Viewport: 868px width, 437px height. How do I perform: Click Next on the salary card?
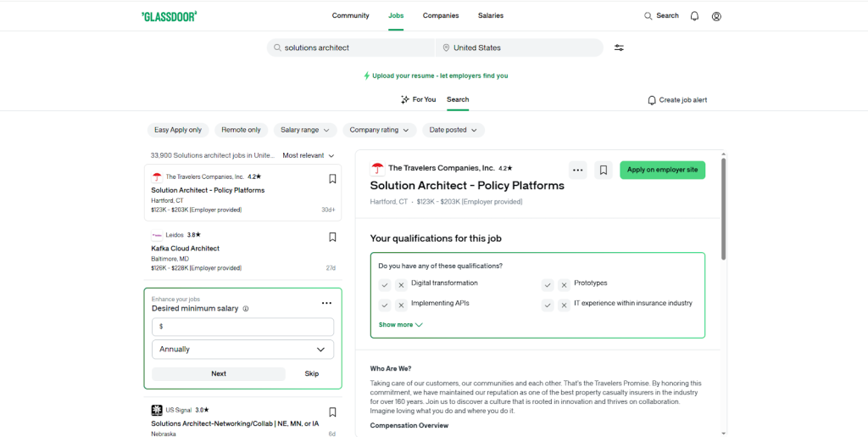[x=219, y=374]
